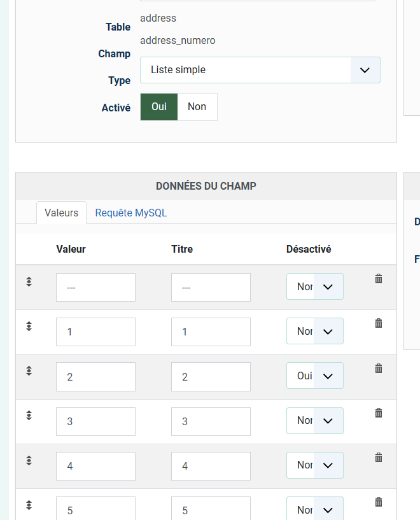Remove the row with value 3

point(379,413)
